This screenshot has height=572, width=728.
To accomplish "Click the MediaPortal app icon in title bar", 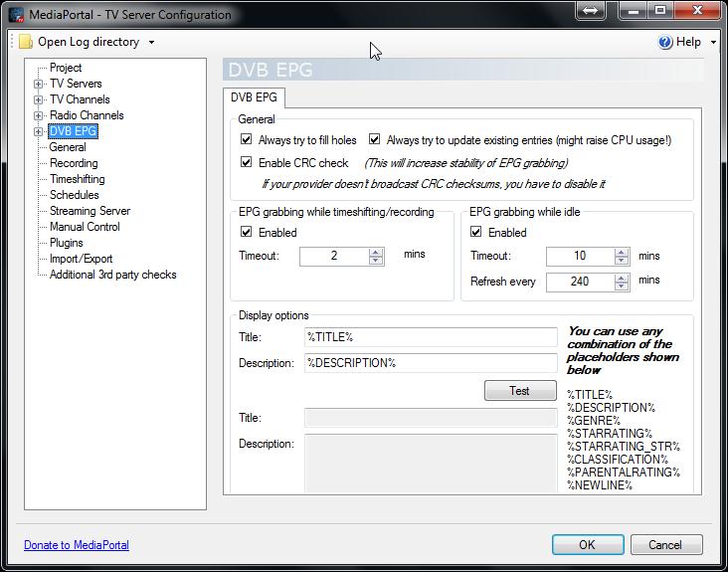I will (16, 15).
